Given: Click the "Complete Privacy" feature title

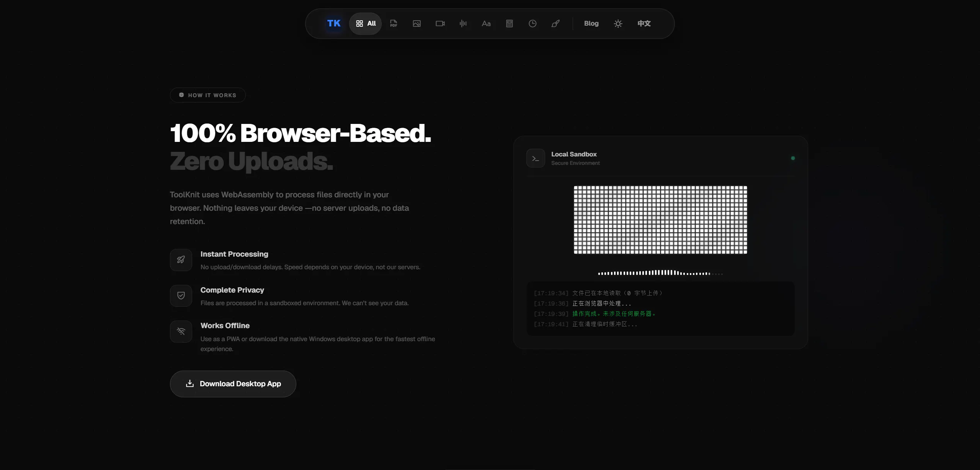Looking at the screenshot, I should [232, 290].
